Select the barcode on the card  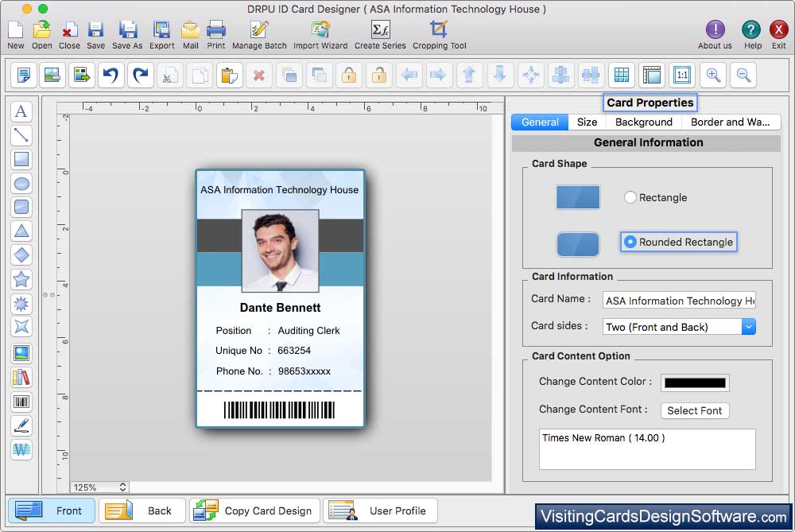coord(279,410)
